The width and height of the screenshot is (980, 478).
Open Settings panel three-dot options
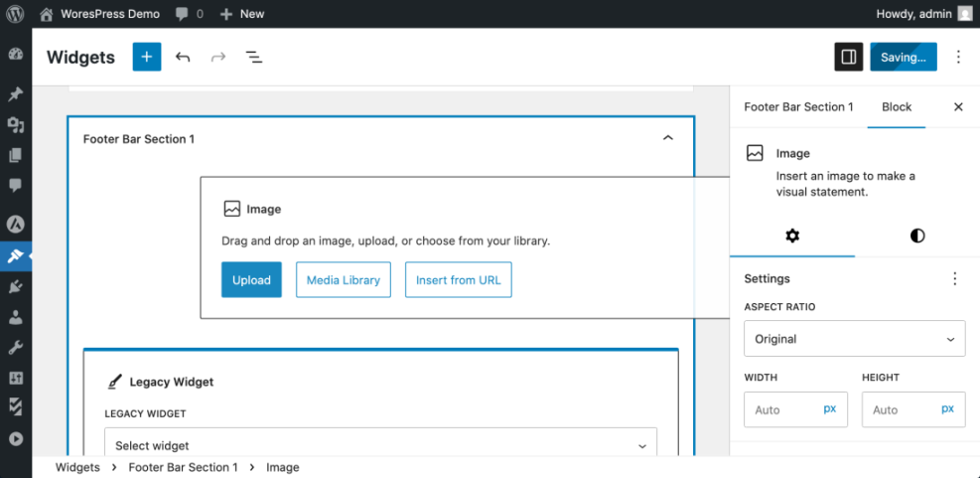tap(954, 278)
